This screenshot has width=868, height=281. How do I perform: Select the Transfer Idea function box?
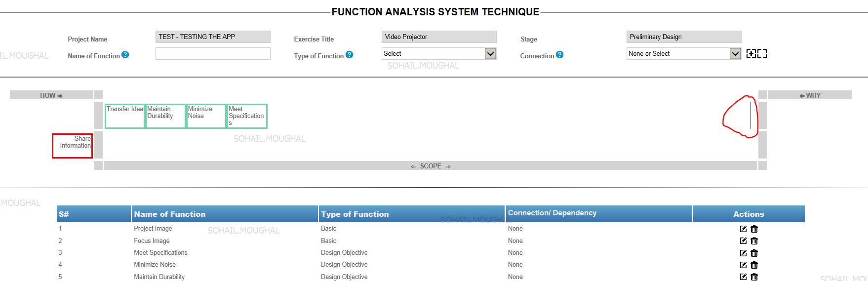pyautogui.click(x=124, y=116)
